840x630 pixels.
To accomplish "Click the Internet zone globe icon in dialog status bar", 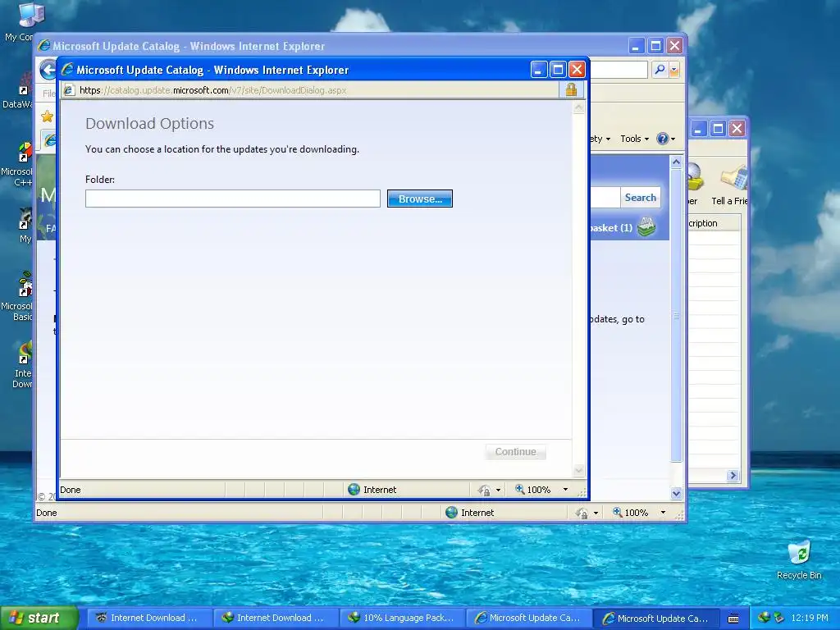I will (354, 489).
